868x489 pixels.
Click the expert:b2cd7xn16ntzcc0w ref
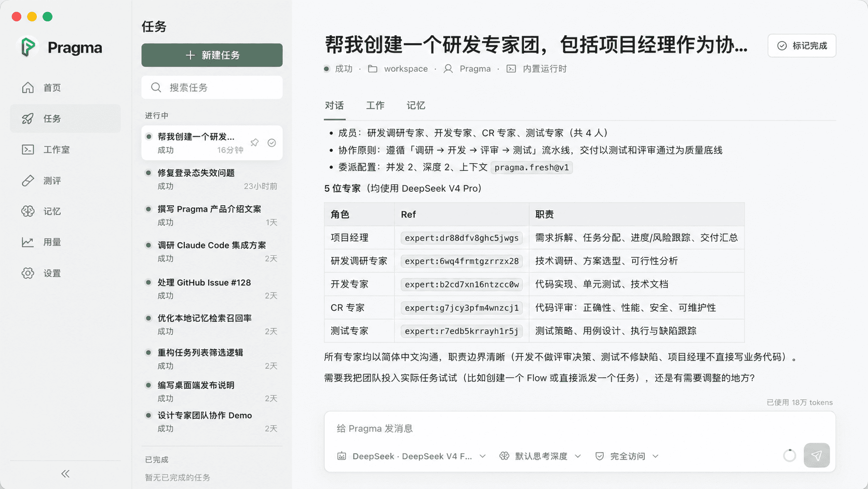click(x=462, y=284)
